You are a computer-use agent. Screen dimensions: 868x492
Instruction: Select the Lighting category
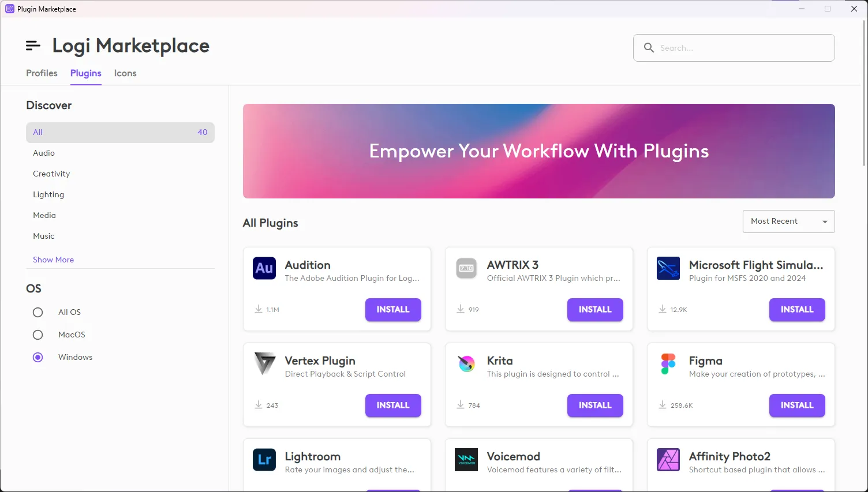[x=48, y=194]
